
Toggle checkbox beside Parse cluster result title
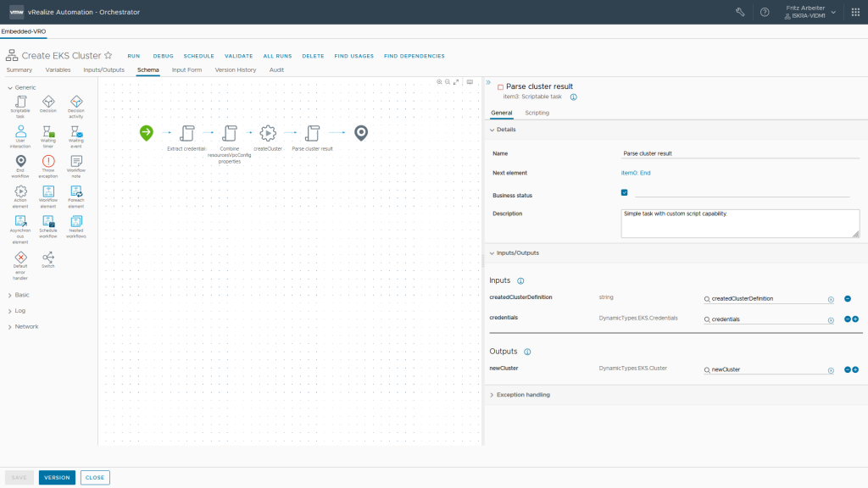[500, 86]
